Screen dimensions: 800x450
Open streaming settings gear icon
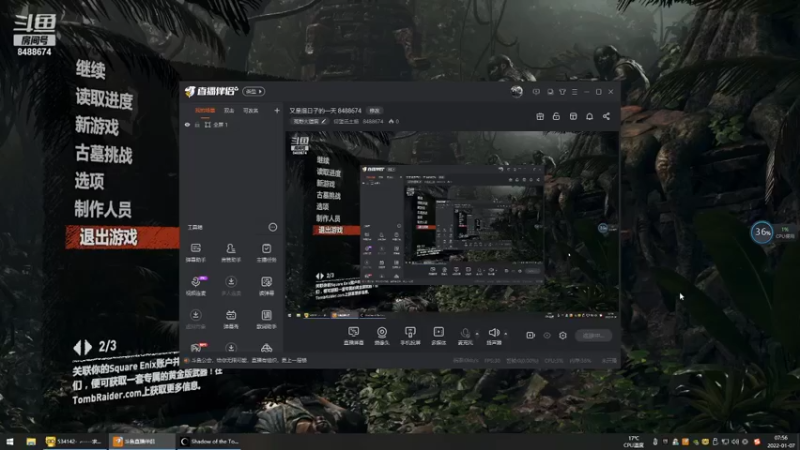pyautogui.click(x=563, y=335)
